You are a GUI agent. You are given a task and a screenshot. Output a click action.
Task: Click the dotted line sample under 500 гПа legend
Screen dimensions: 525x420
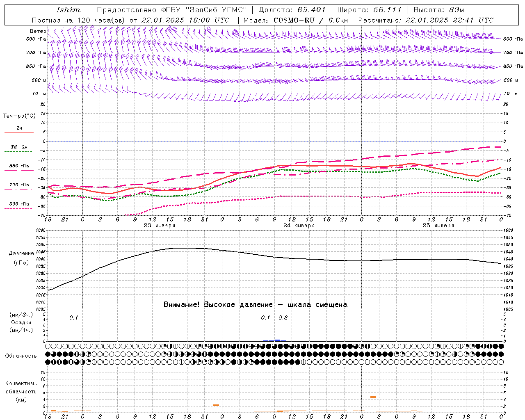pyautogui.click(x=19, y=209)
